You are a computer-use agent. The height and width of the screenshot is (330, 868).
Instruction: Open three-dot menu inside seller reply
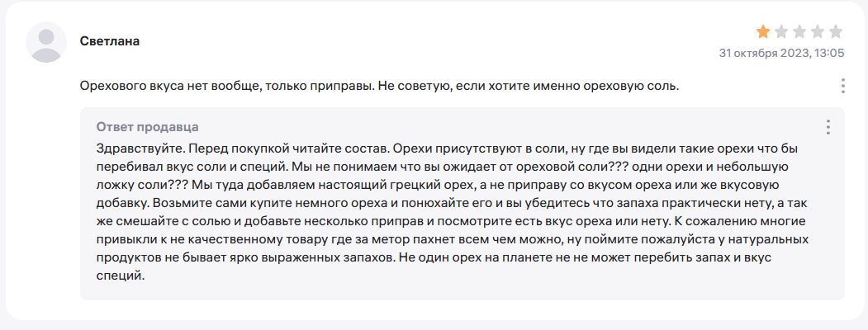tap(828, 127)
